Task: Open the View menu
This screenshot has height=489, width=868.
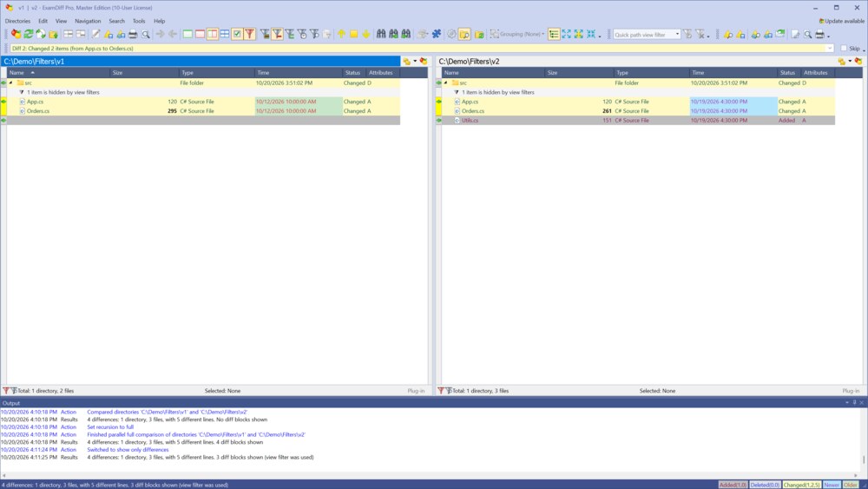Action: (61, 21)
